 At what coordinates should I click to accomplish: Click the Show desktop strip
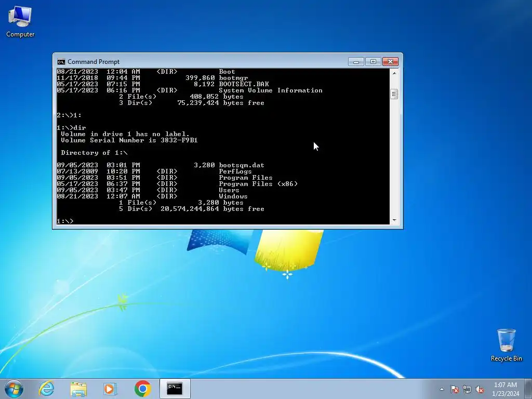(528, 389)
